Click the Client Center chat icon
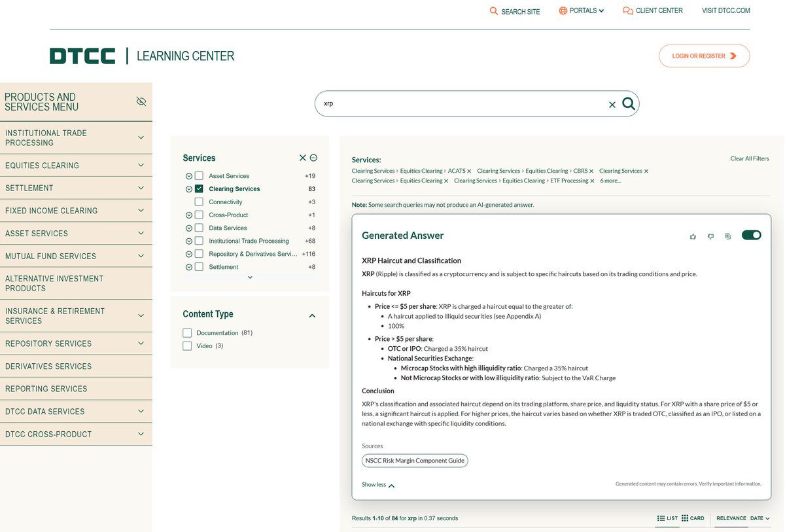 pos(628,10)
